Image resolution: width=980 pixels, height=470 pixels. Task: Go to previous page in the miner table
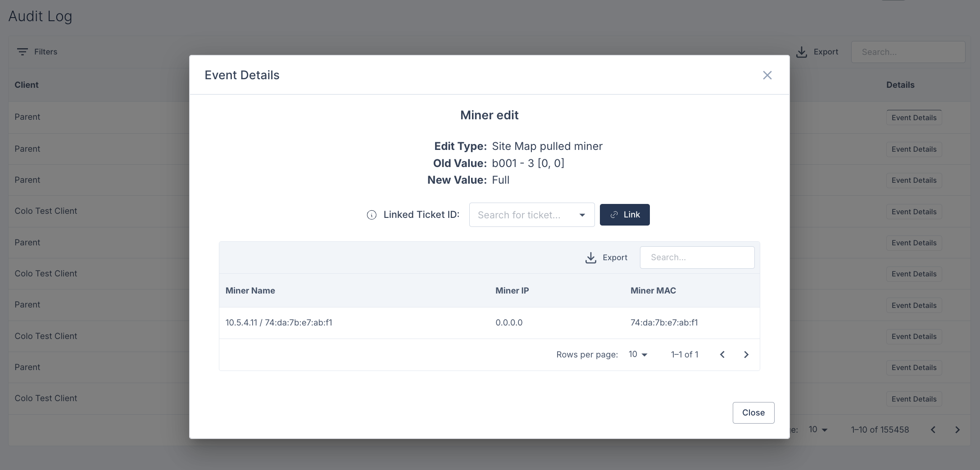722,355
